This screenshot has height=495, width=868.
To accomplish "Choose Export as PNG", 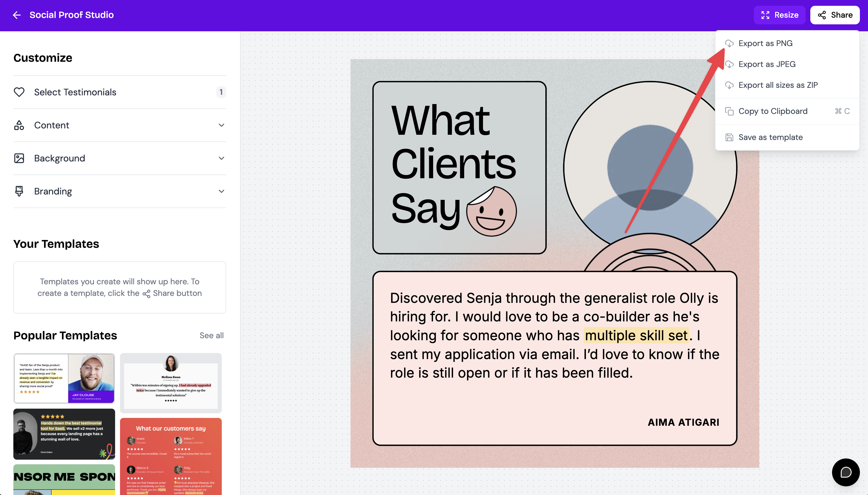I will [x=787, y=43].
